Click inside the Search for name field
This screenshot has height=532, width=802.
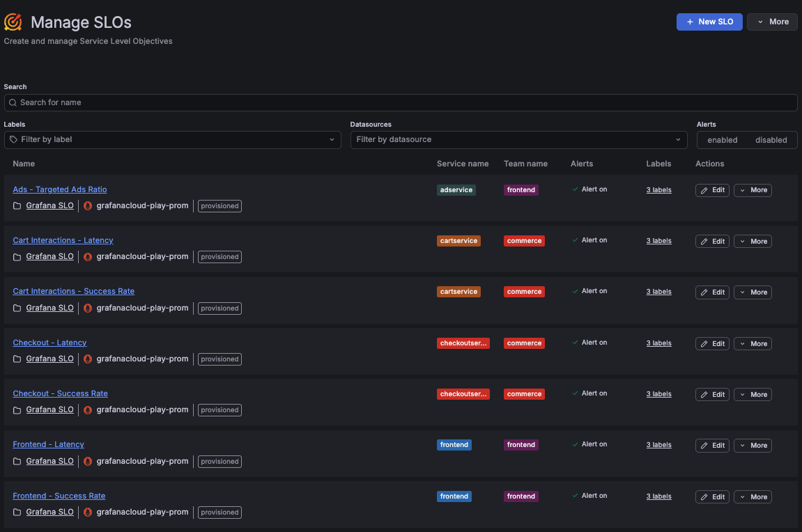click(x=401, y=102)
